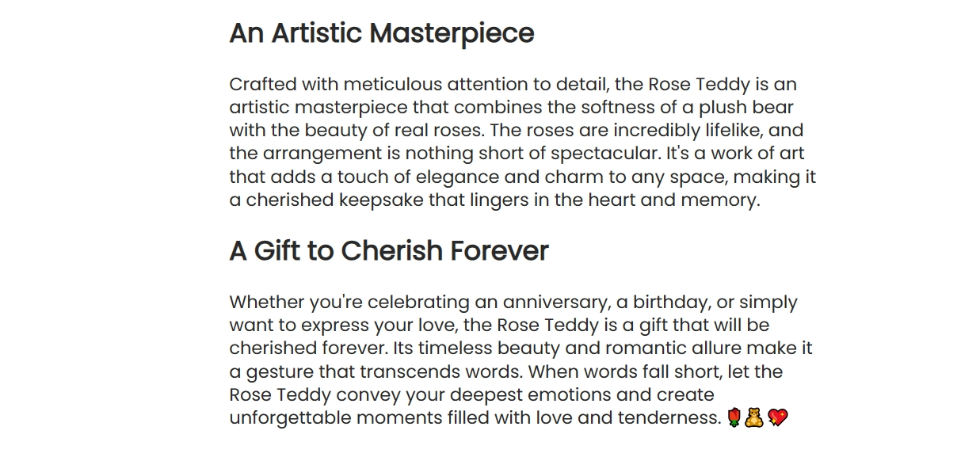Click the word 'plush' in first paragraph
Viewport: 980px width, 457px height.
(722, 108)
